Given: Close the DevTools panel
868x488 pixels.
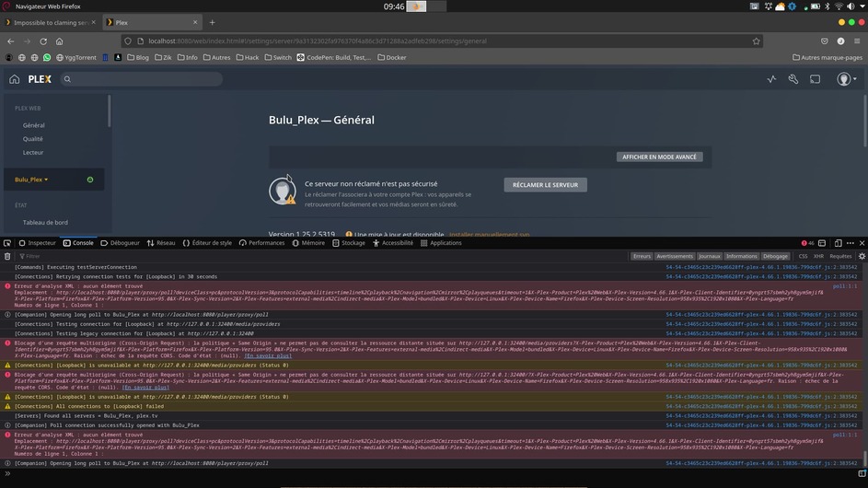Looking at the screenshot, I should [862, 242].
